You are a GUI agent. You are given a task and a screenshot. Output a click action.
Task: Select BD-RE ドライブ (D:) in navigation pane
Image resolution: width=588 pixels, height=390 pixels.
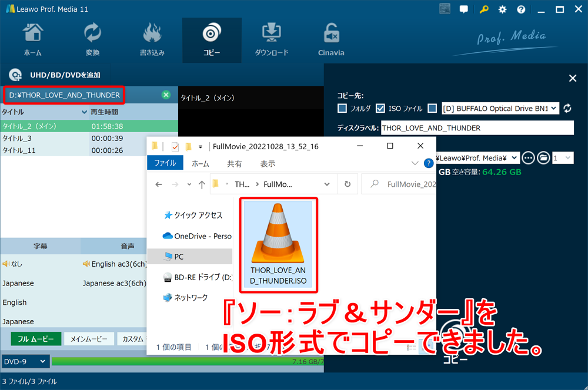(198, 277)
